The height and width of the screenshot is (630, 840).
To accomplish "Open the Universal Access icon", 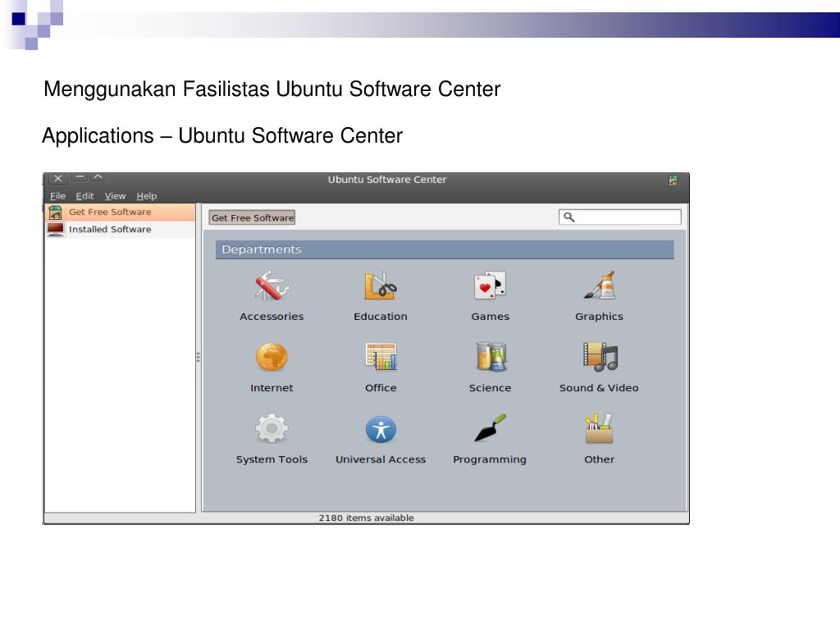I will [381, 429].
